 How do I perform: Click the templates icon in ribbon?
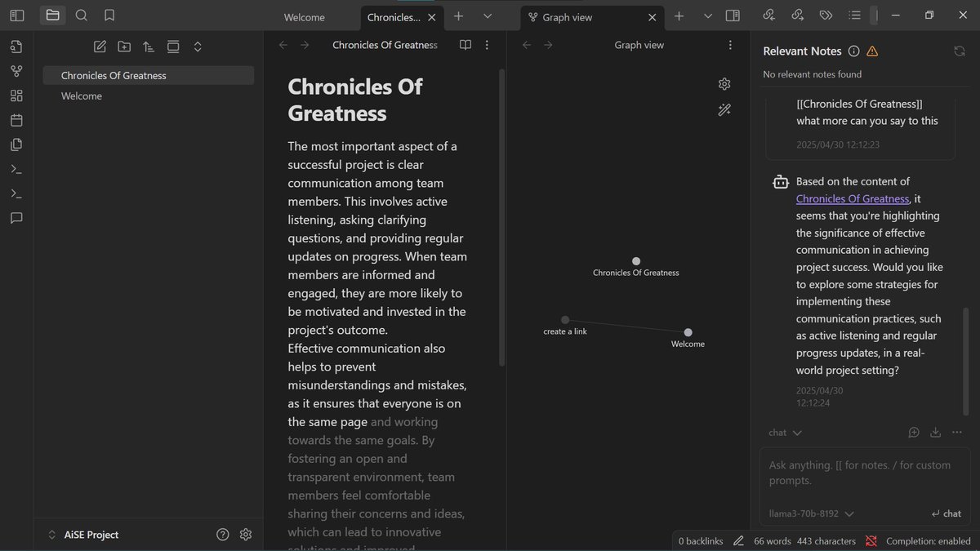16,144
